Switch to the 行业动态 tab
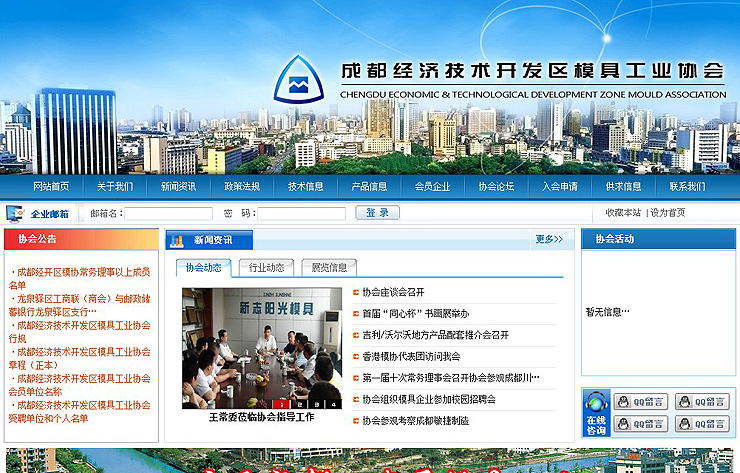This screenshot has width=740, height=473. click(266, 268)
